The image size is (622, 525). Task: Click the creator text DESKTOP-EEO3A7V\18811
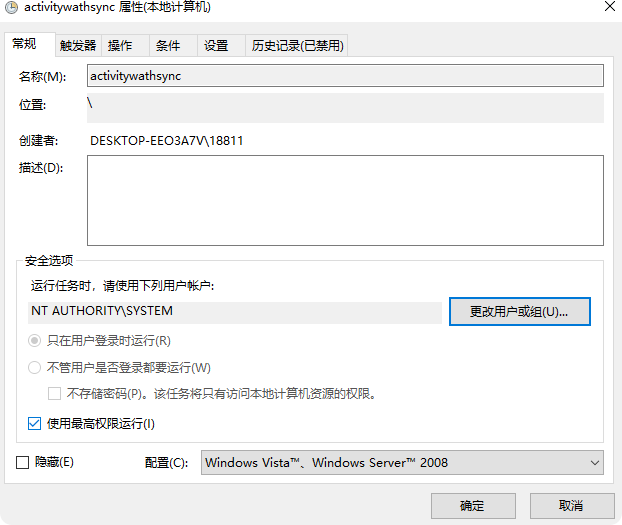click(x=167, y=141)
